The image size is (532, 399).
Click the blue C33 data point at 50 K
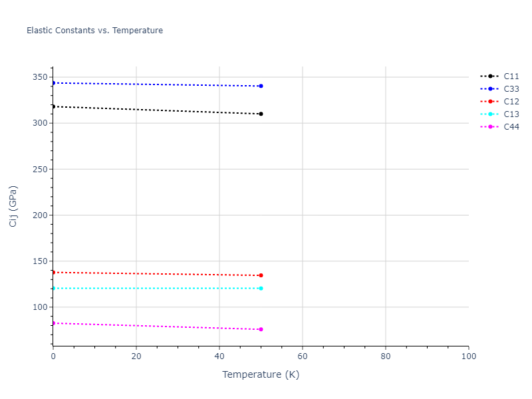(261, 86)
